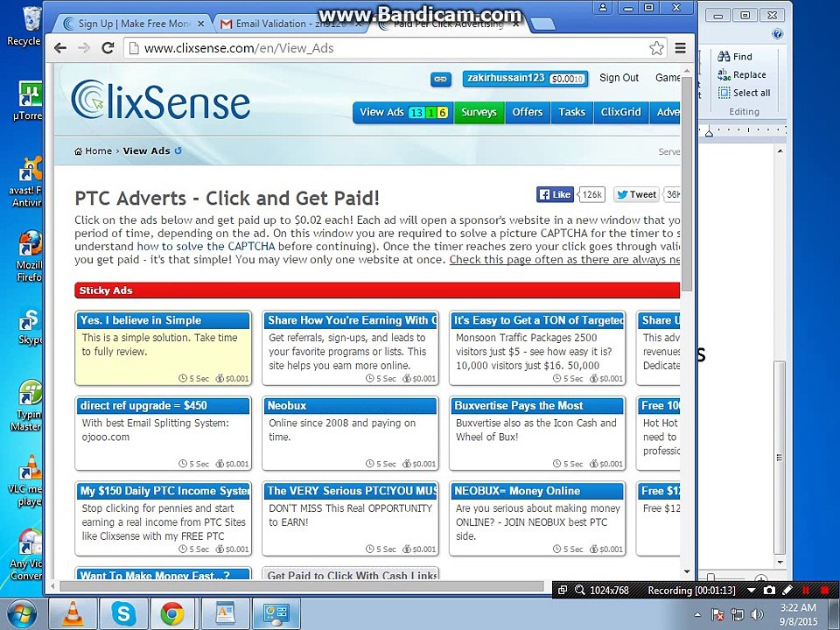The height and width of the screenshot is (630, 840).
Task: Stop the Bandicam recording
Action: [824, 591]
